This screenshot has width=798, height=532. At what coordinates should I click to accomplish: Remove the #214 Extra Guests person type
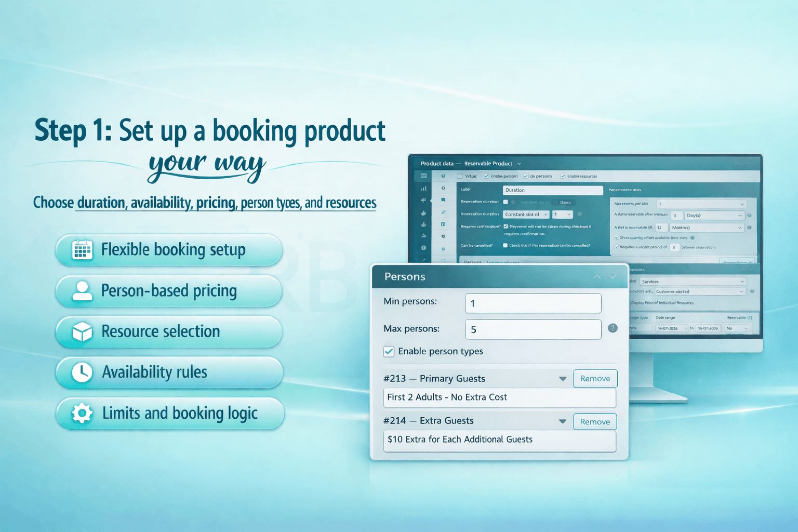[594, 421]
